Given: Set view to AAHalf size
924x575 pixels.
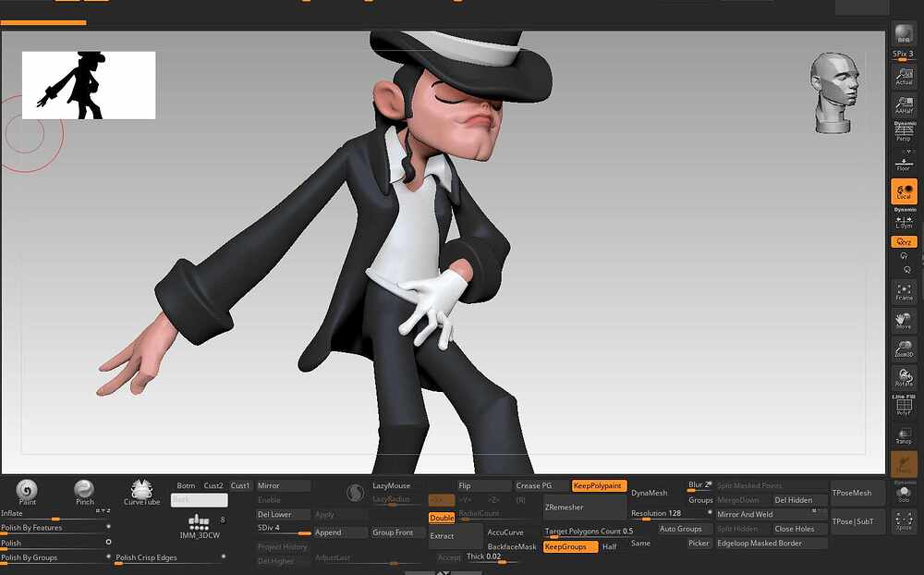Looking at the screenshot, I should [904, 105].
